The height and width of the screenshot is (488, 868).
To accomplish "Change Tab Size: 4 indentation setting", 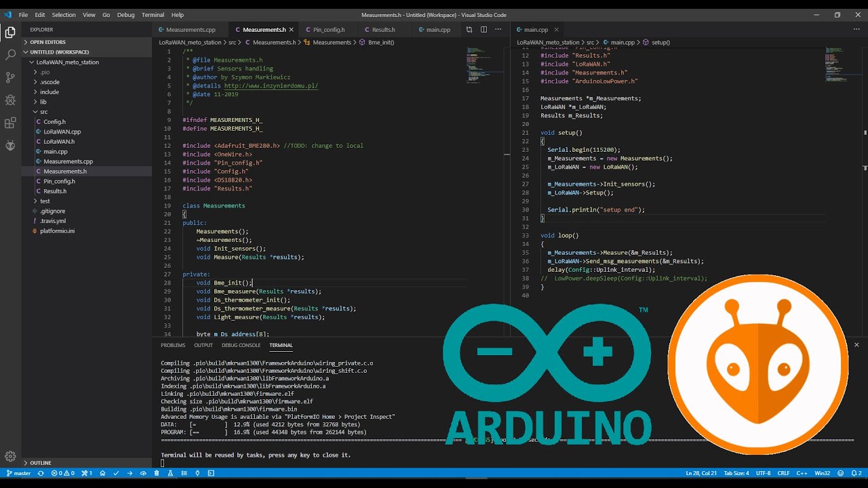I will click(x=736, y=473).
